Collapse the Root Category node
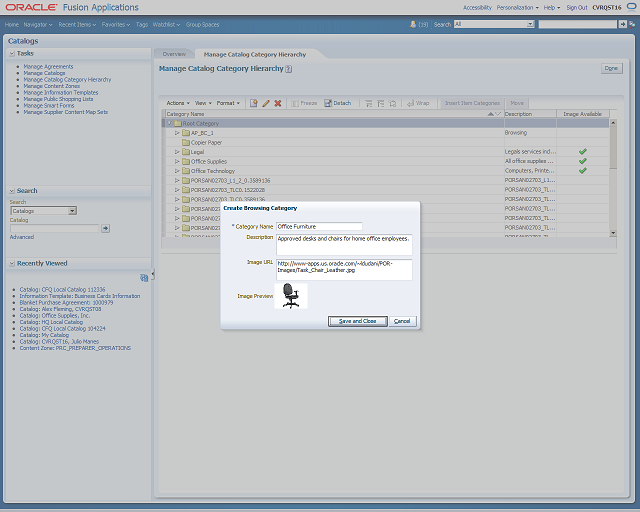Viewport: 640px width, 512px height. 170,123
